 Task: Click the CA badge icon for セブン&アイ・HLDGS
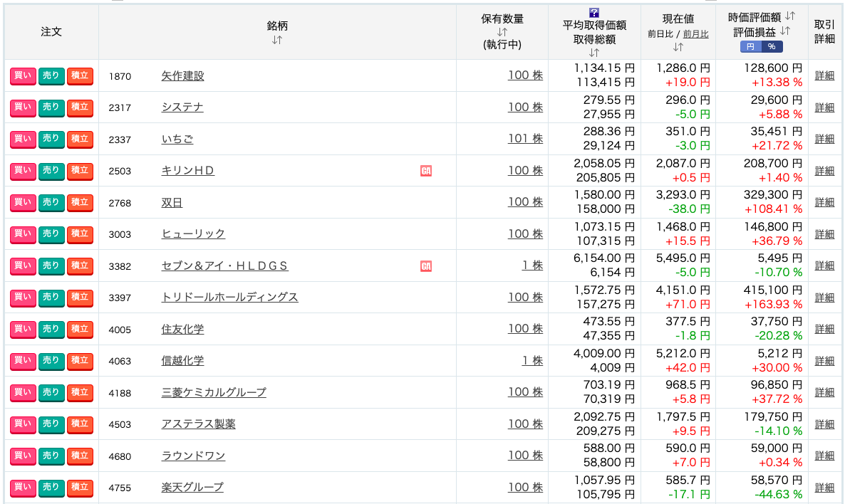click(x=426, y=266)
